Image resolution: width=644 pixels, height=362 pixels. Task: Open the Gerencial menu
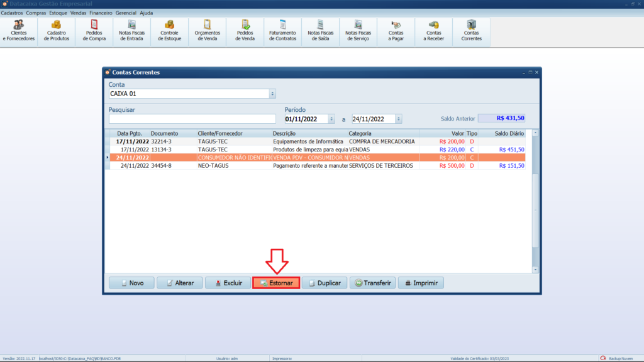[126, 13]
